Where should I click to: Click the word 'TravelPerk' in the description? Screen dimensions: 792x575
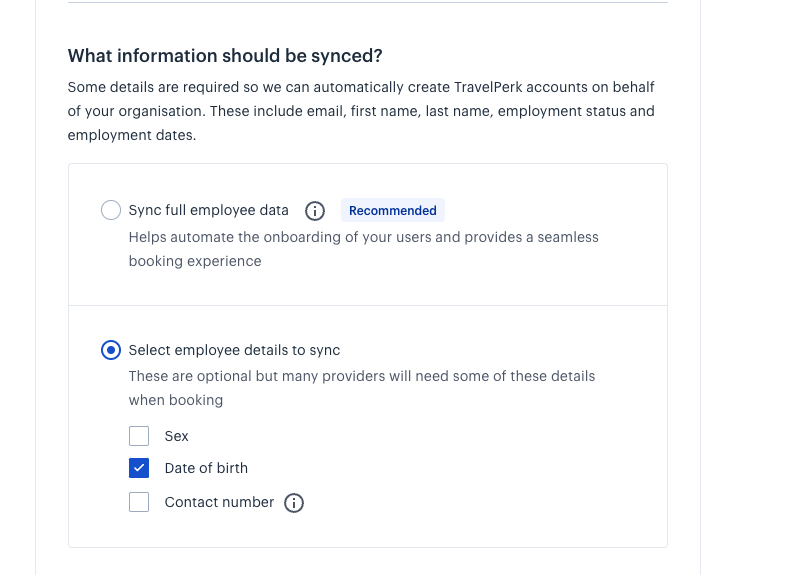tap(488, 87)
